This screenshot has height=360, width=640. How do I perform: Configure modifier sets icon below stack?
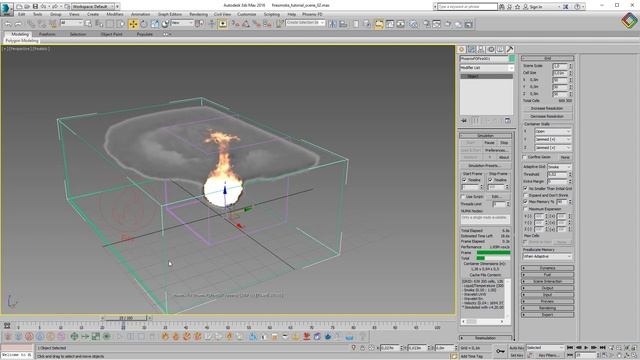coord(507,121)
